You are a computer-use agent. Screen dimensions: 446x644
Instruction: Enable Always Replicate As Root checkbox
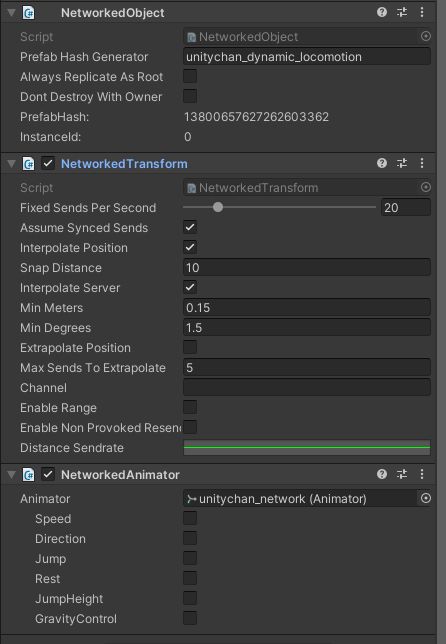tap(190, 76)
